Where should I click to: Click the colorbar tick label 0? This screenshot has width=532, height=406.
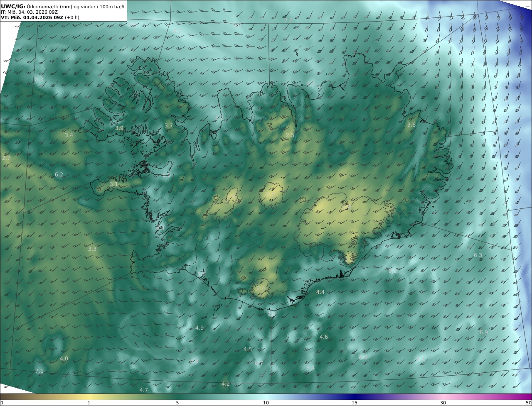[x=2, y=403]
